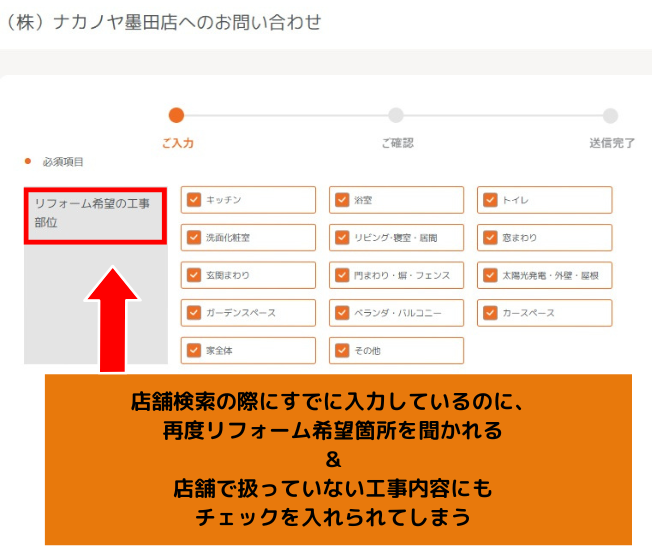652x556 pixels.
Task: Uncheck the その他 checkbox
Action: tap(342, 351)
